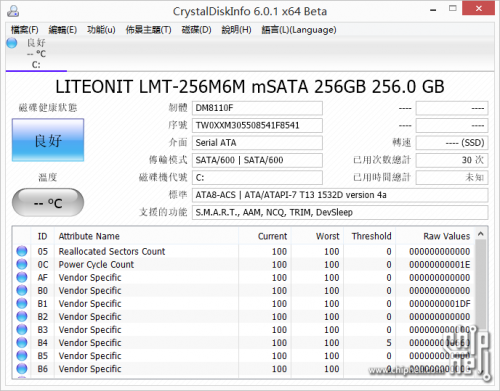Viewport: 500px width, 391px height.
Task: Click status orb of B1 Vendor Specific row
Action: pos(22,303)
